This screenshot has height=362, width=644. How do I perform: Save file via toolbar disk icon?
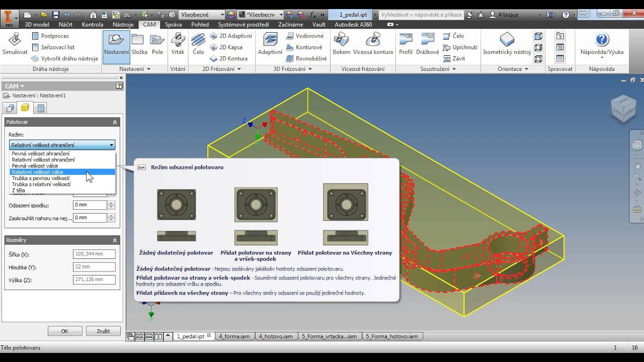[x=56, y=15]
